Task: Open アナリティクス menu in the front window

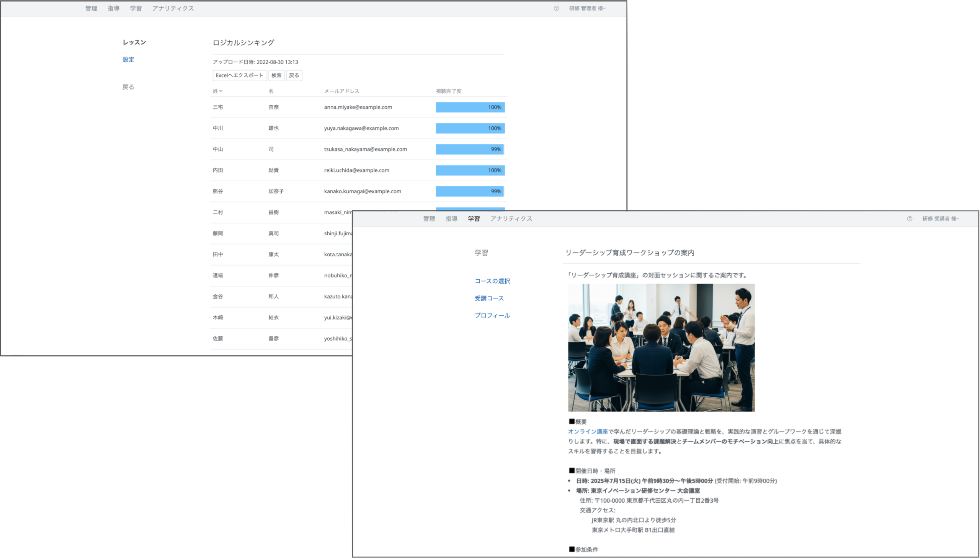Action: [511, 219]
